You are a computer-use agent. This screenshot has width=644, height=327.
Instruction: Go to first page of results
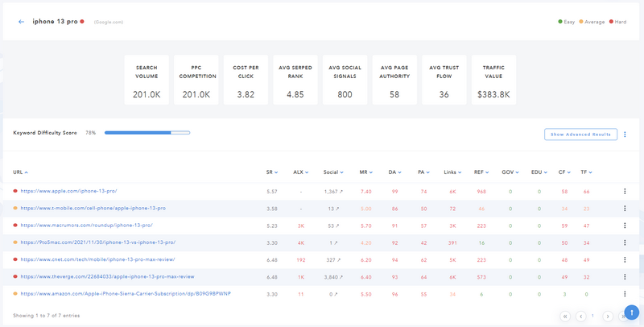[565, 316]
